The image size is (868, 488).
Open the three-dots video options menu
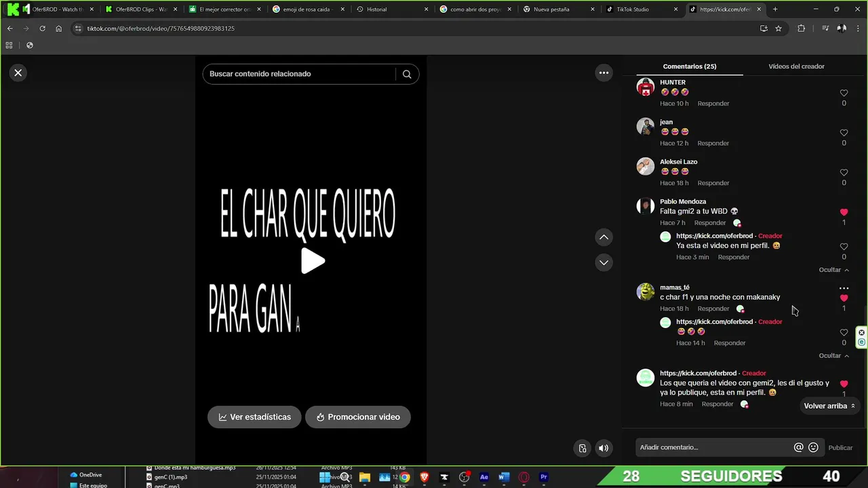coord(604,73)
